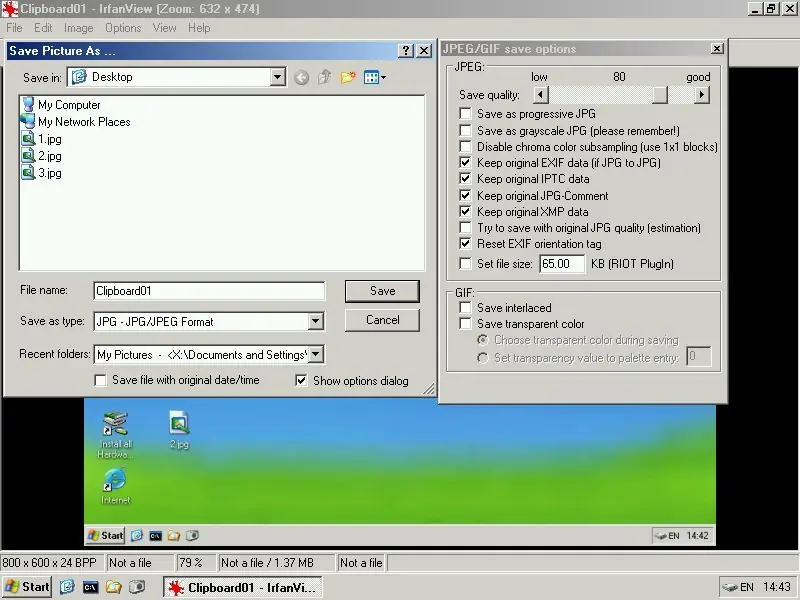This screenshot has width=800, height=600.
Task: Open the View menu
Action: [x=164, y=28]
